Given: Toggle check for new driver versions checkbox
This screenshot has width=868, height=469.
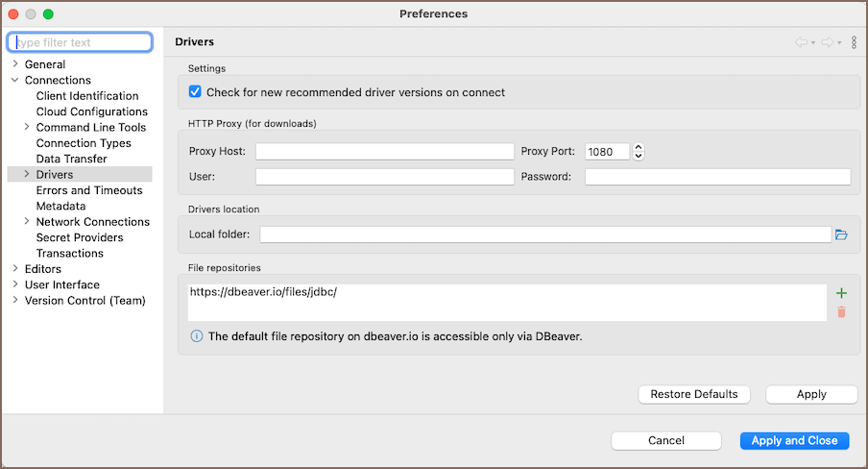Looking at the screenshot, I should (x=196, y=92).
